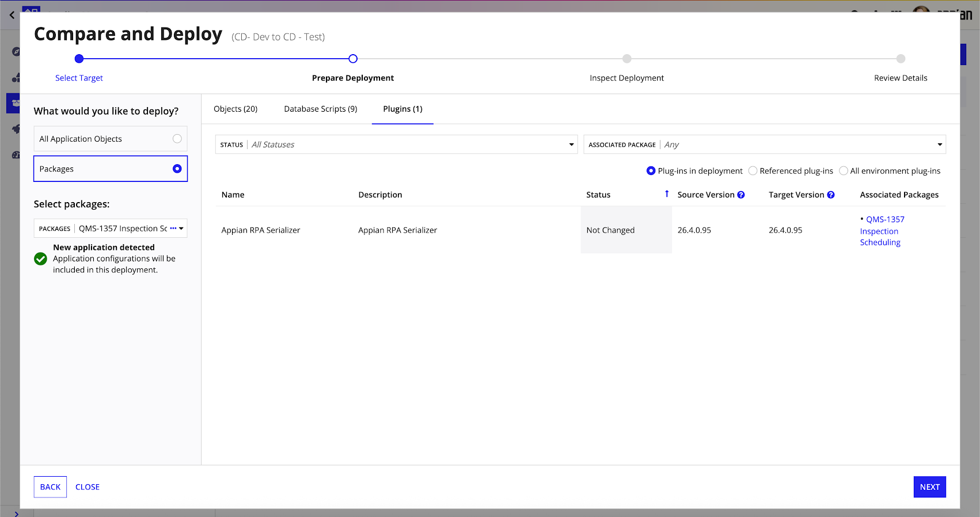Click the Target Version column header

coord(796,195)
